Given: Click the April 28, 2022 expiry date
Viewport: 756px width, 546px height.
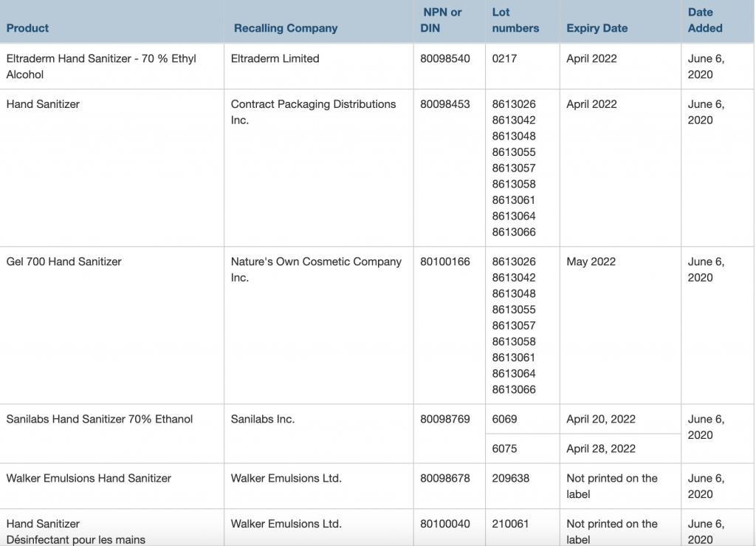Looking at the screenshot, I should [x=600, y=448].
